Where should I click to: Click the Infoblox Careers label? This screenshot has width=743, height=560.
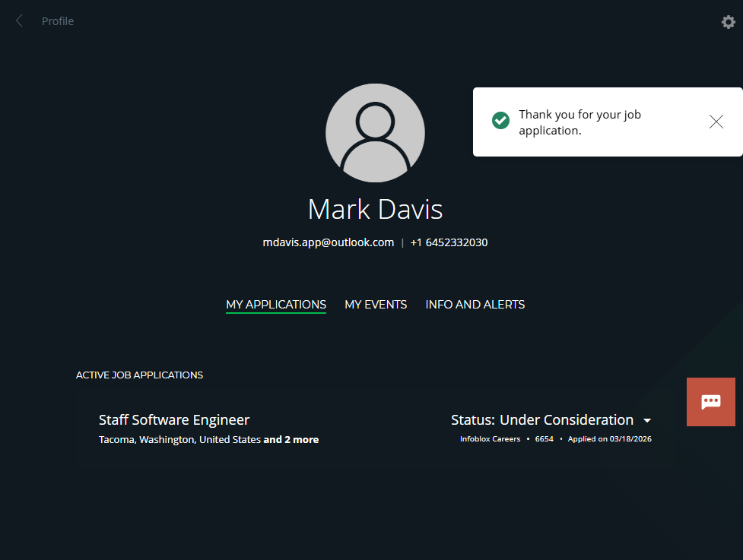coord(490,439)
